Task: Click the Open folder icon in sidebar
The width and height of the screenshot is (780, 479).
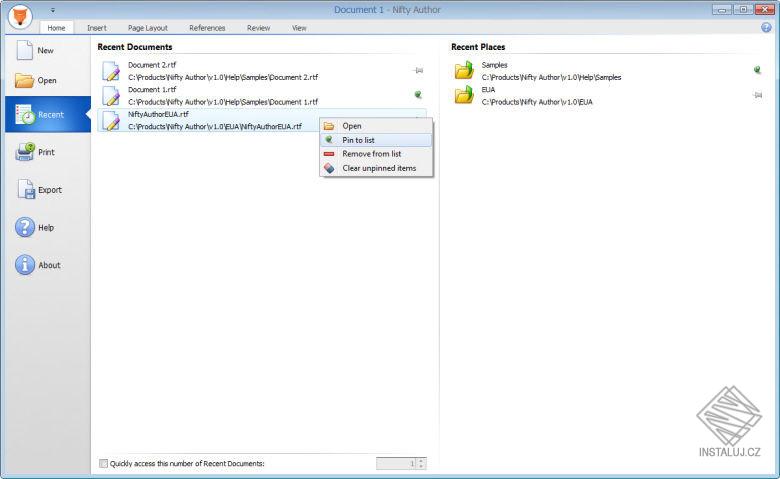Action: pos(24,80)
